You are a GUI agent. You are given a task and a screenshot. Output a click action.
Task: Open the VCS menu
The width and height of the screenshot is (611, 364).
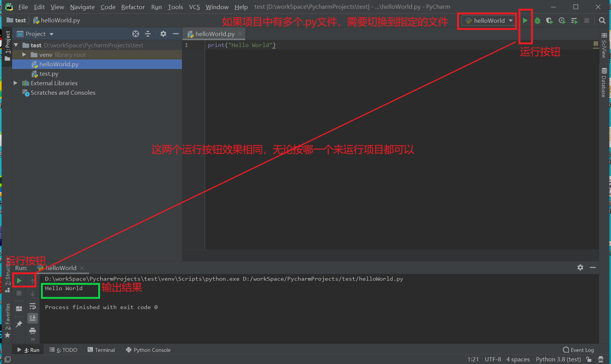pyautogui.click(x=194, y=7)
